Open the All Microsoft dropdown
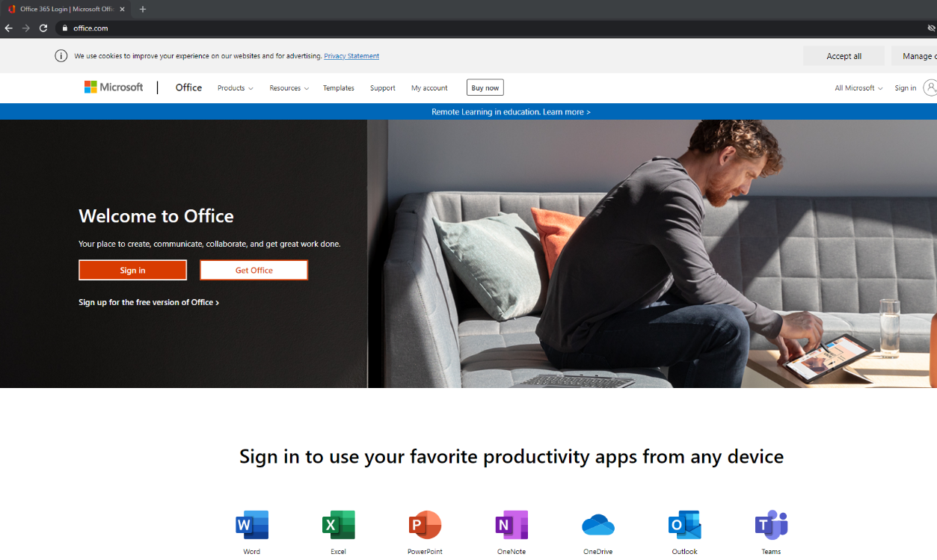The width and height of the screenshot is (937, 560). (858, 88)
